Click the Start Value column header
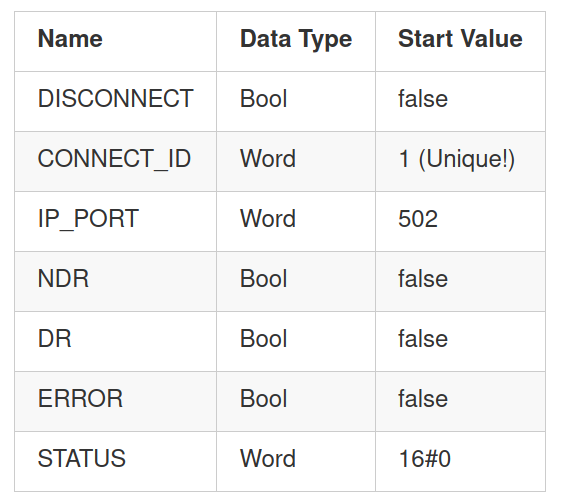 460,41
